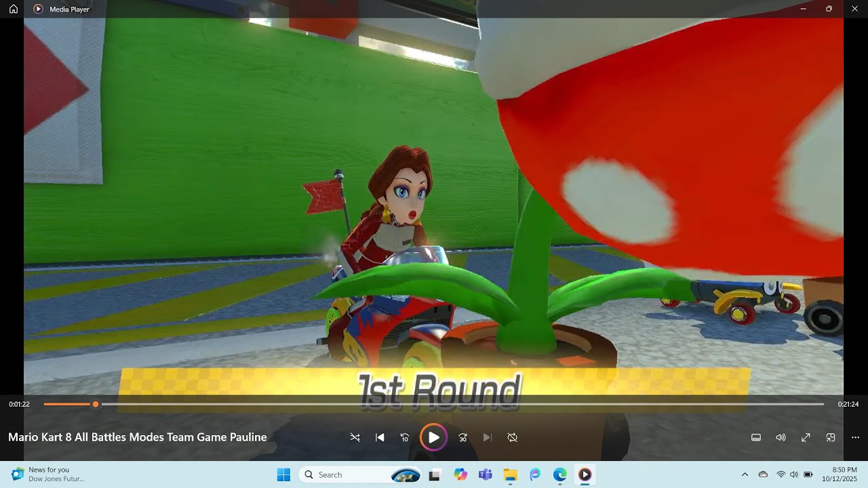Screen dimensions: 868x488
Task: Open subtitles and captions options
Action: click(756, 437)
